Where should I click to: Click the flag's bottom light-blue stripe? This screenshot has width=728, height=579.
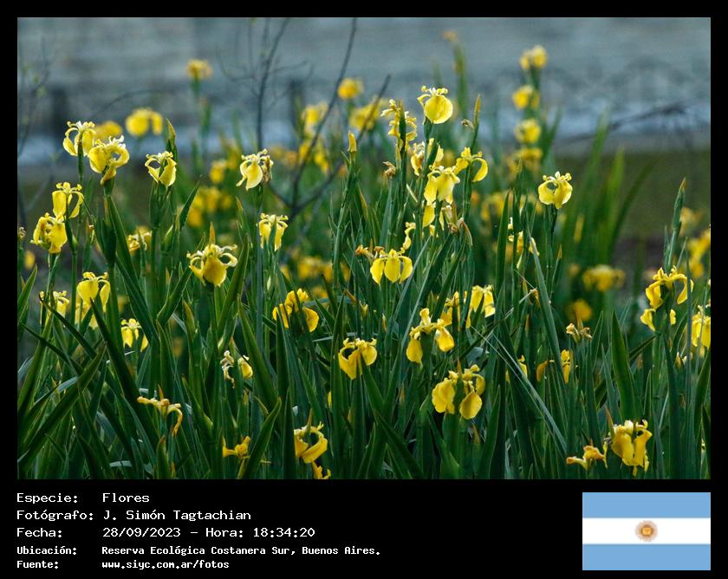click(x=646, y=557)
